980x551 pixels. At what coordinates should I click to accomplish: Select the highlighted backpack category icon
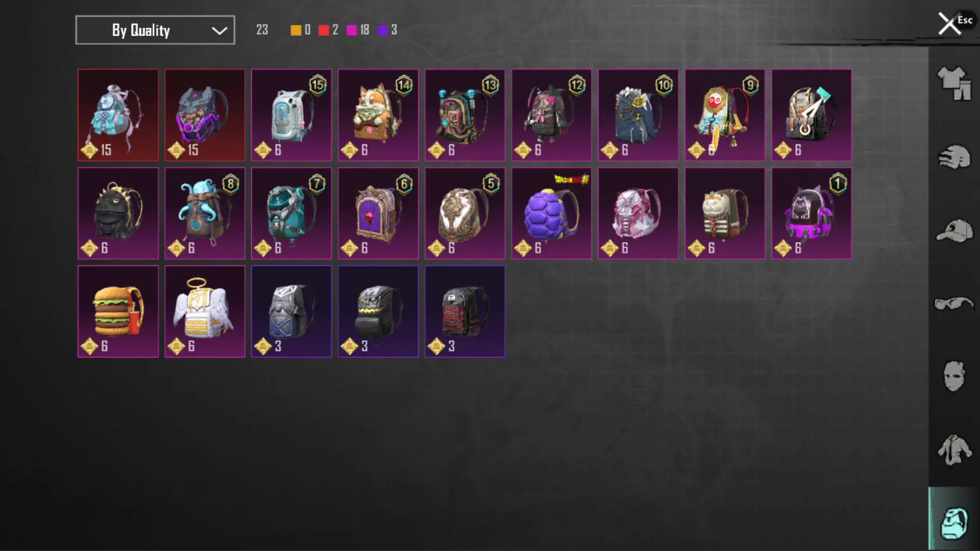pos(954,522)
